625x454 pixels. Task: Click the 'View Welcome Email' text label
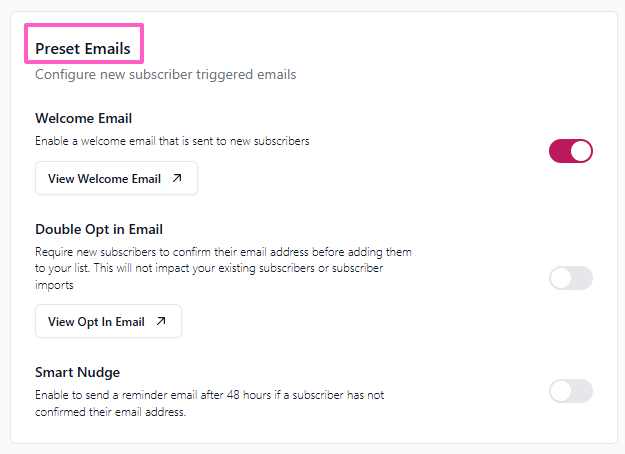(x=104, y=179)
